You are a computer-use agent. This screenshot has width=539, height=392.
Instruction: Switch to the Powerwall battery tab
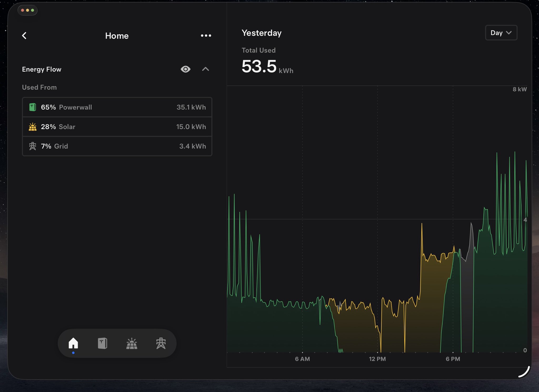click(102, 343)
